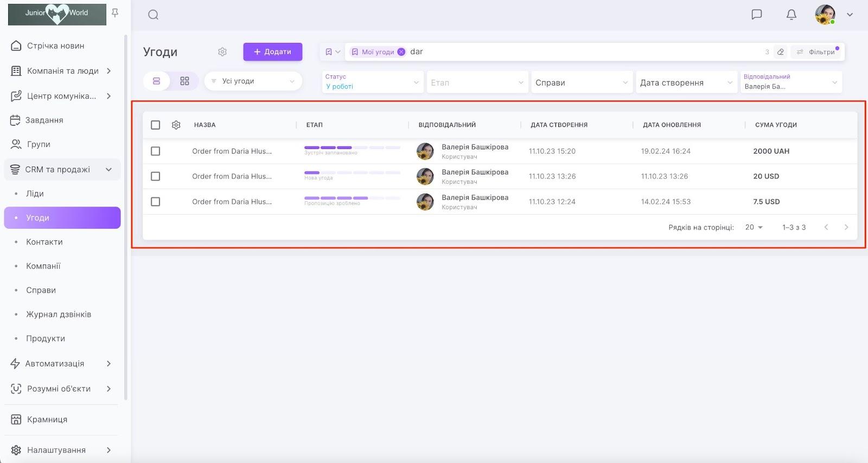Open the notifications bell
This screenshot has width=868, height=463.
(791, 15)
